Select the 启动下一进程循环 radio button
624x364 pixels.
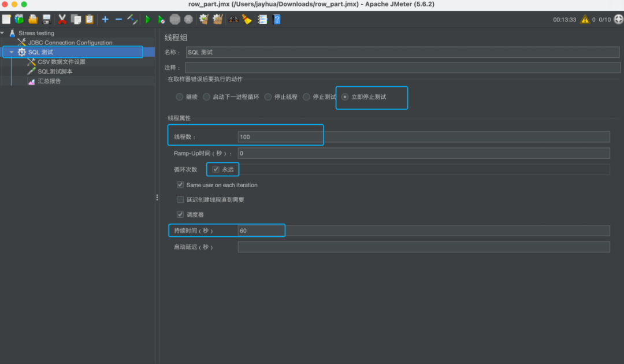click(206, 96)
